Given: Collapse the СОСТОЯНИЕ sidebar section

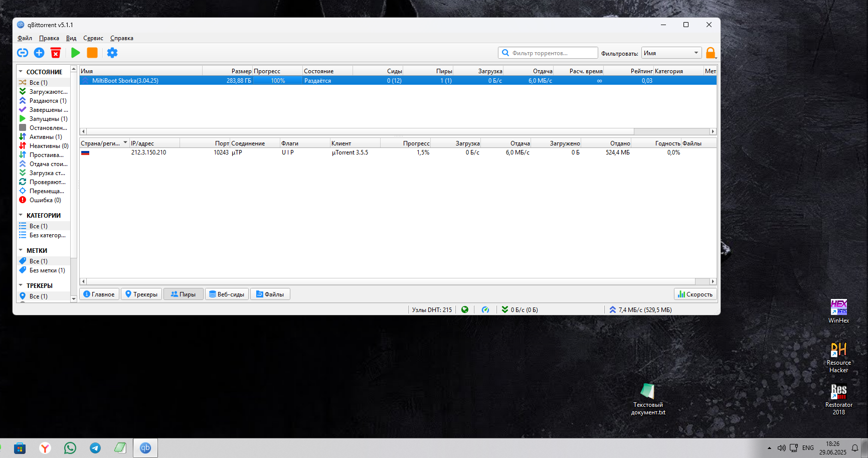Looking at the screenshot, I should point(21,72).
